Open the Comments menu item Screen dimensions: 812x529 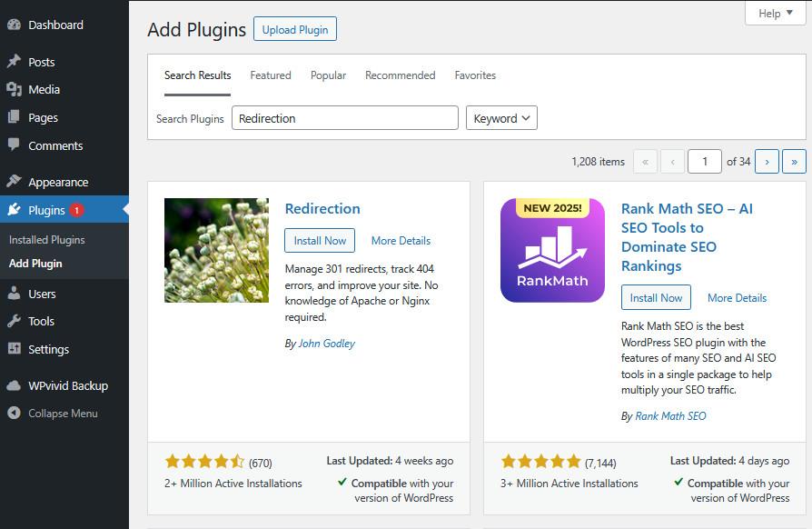click(x=64, y=145)
